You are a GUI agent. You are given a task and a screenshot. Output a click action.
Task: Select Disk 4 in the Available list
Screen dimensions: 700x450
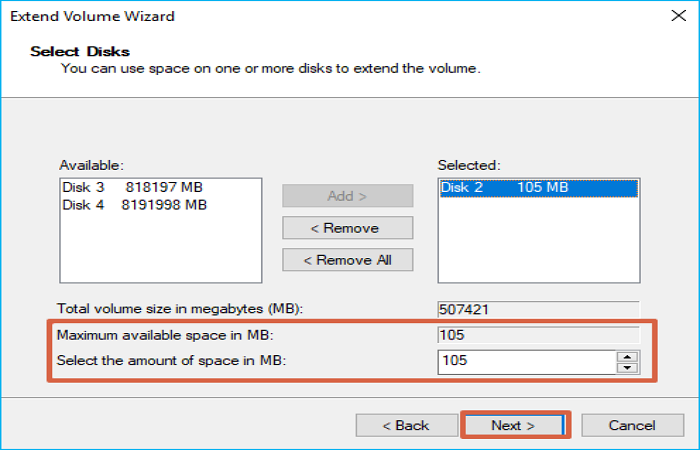coord(135,205)
